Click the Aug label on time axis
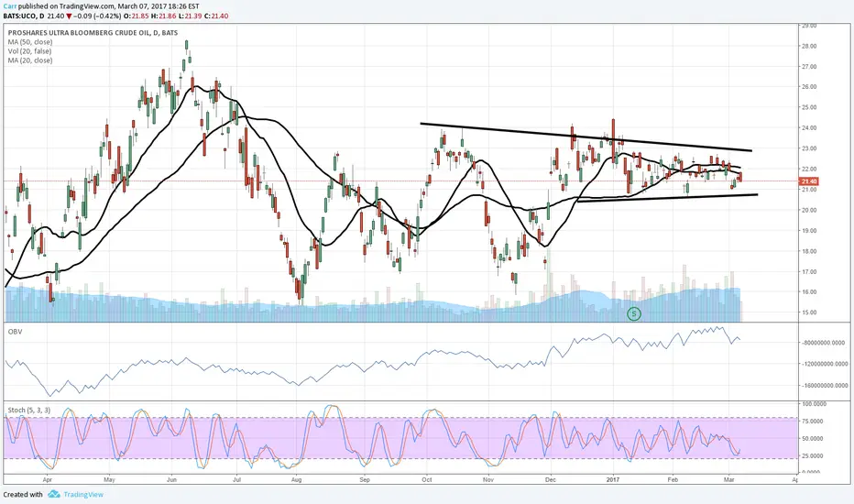854x504 pixels. tap(296, 480)
